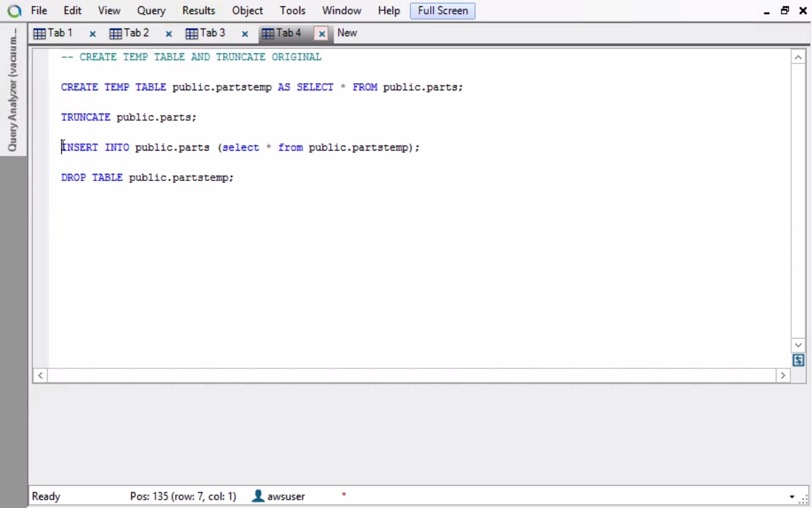Viewport: 812px width, 508px height.
Task: Open the Tools menu
Action: pyautogui.click(x=292, y=11)
